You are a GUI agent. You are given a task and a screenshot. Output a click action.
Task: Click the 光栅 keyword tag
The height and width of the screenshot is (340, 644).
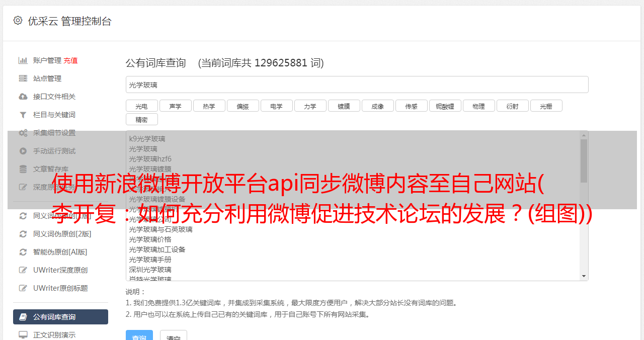pyautogui.click(x=546, y=106)
